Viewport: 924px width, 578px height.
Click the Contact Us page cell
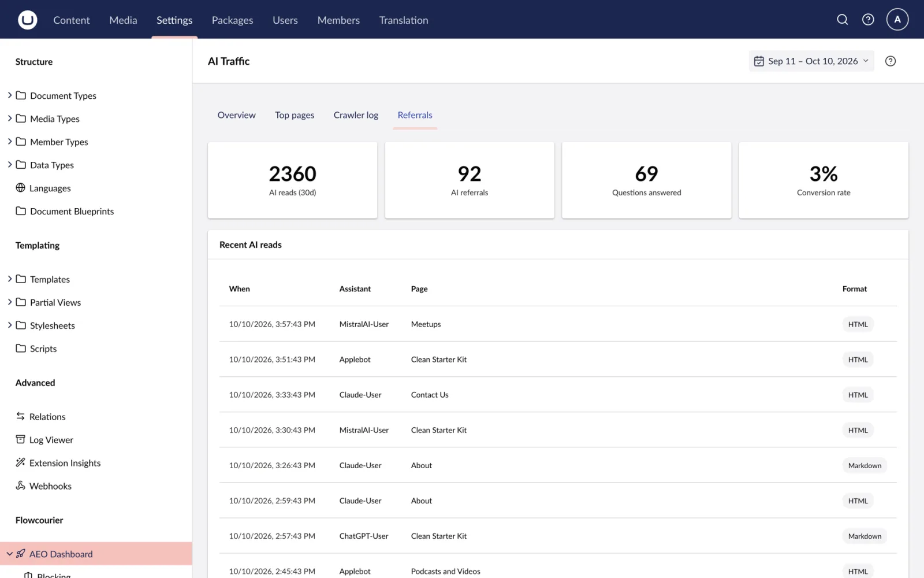(430, 395)
